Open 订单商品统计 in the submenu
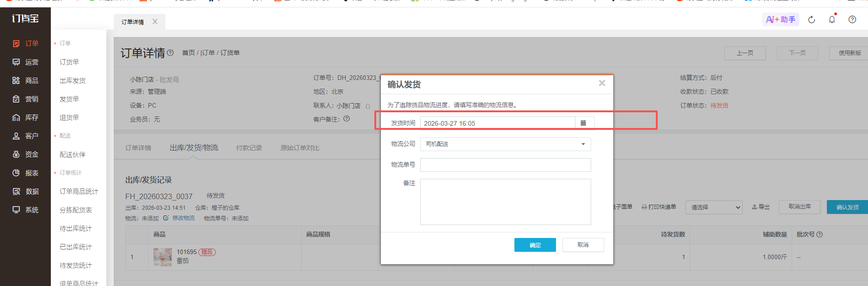 click(79, 191)
